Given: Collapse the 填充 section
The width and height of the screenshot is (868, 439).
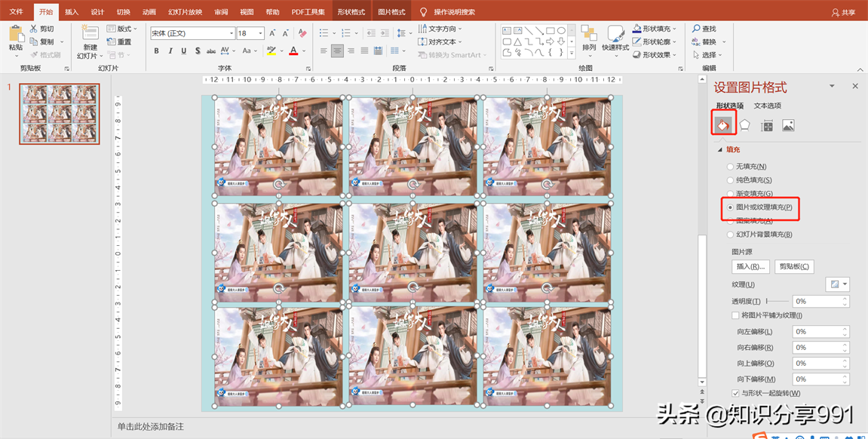Looking at the screenshot, I should coord(720,150).
